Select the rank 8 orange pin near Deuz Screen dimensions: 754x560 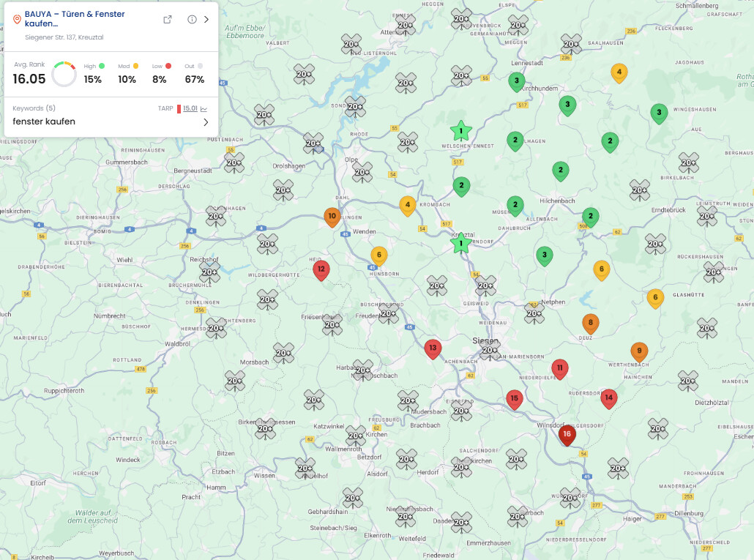pos(591,324)
